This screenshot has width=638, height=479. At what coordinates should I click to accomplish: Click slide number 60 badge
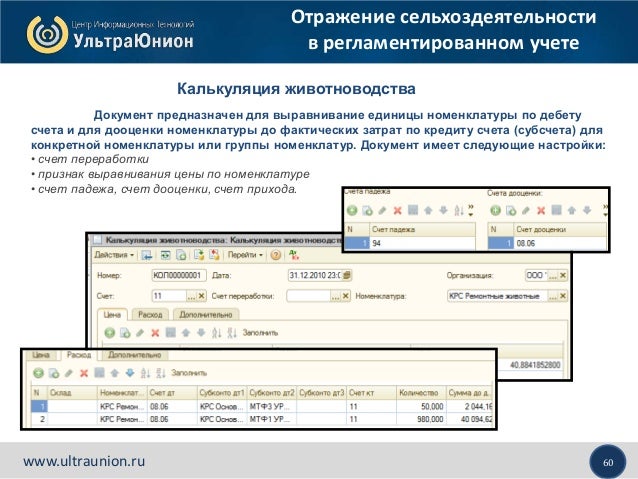point(608,462)
